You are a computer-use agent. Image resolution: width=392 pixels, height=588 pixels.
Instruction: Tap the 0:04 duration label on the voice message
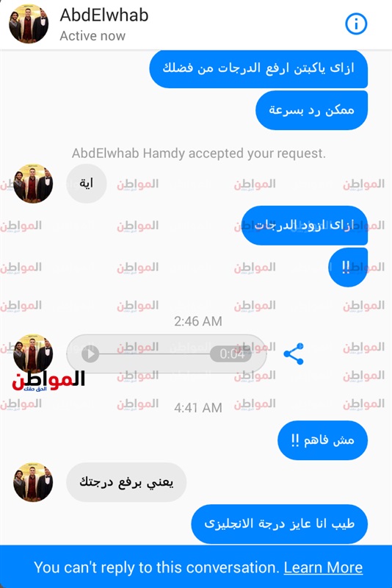(232, 354)
